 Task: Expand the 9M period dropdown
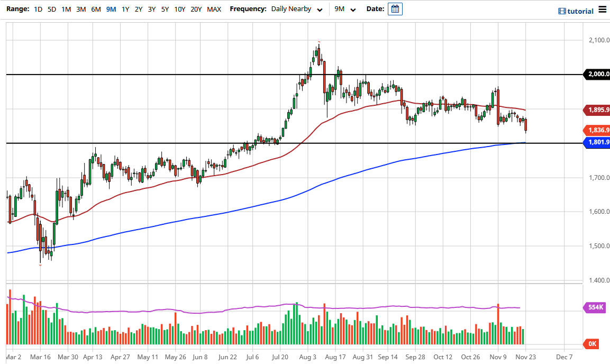[x=345, y=9]
